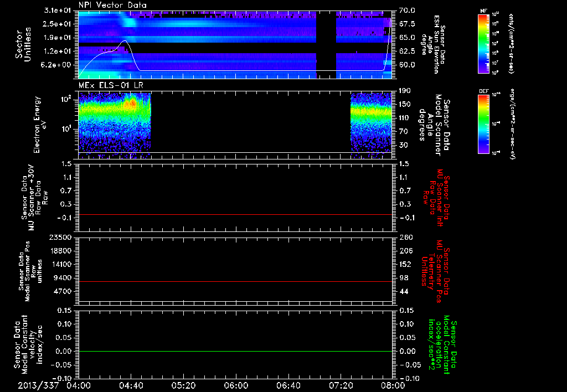Image resolution: width=567 pixels, height=392 pixels.
Task: Click the white curve peak in the NPI panel
Action: (x=125, y=41)
